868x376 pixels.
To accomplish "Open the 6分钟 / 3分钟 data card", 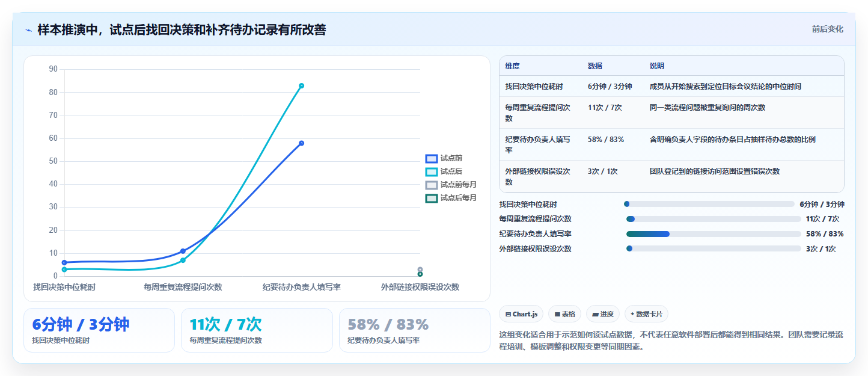I will [x=99, y=330].
